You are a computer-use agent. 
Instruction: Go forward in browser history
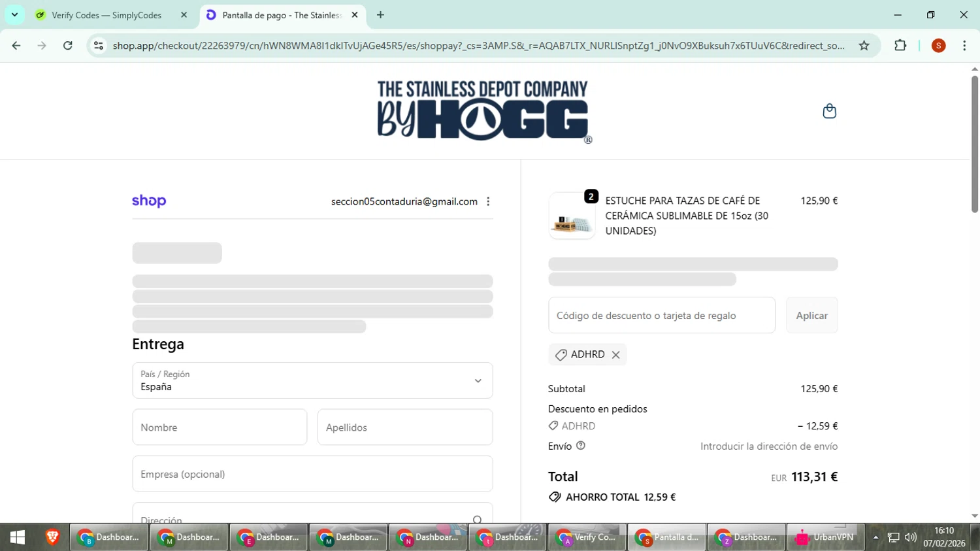[x=42, y=46]
